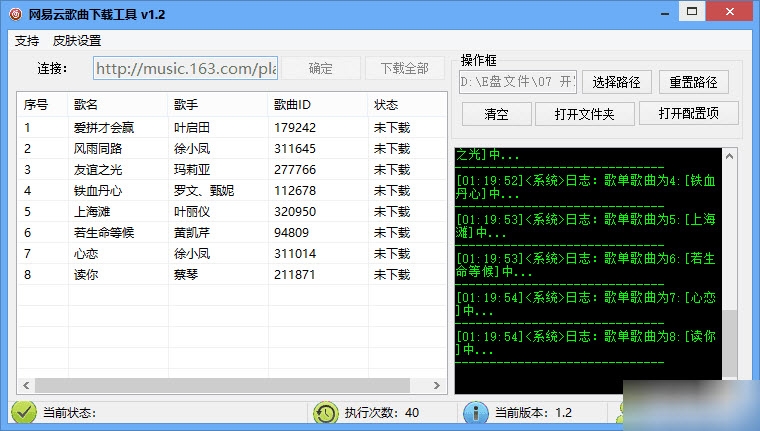Sort by the 序号 column header
The width and height of the screenshot is (760, 431).
pos(36,105)
